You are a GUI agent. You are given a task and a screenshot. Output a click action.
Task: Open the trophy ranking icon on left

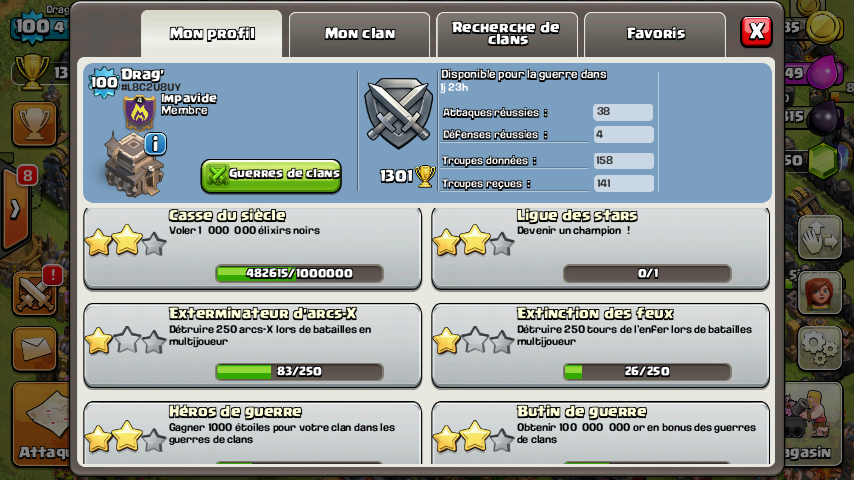(34, 124)
